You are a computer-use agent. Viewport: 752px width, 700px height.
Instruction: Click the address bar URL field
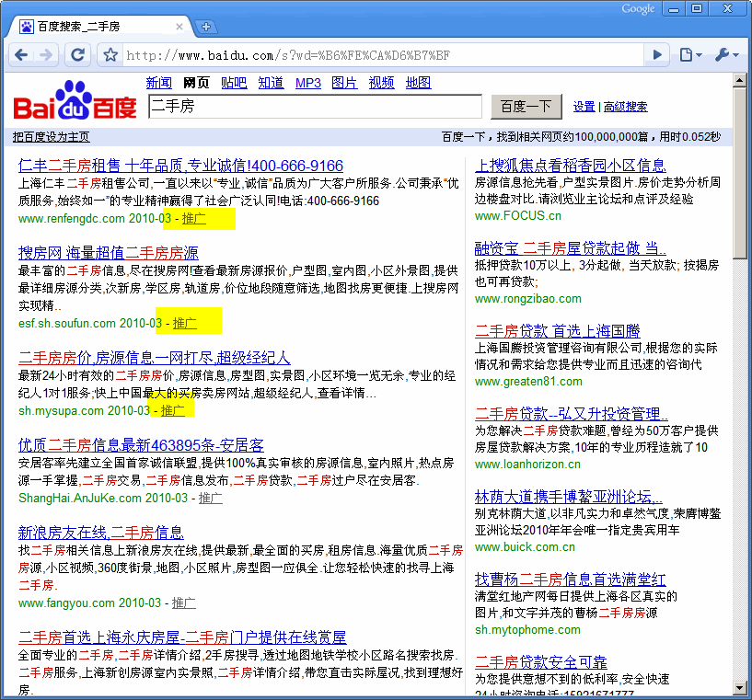coord(383,55)
